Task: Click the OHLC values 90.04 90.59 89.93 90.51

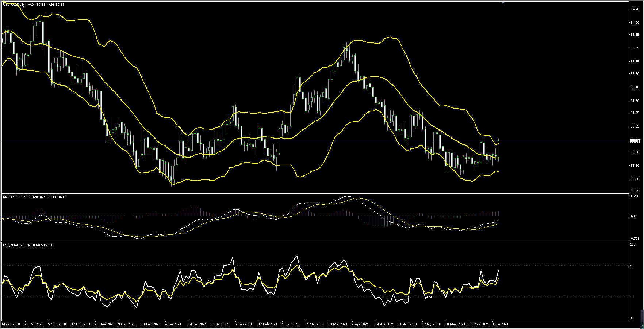Action: pos(46,4)
